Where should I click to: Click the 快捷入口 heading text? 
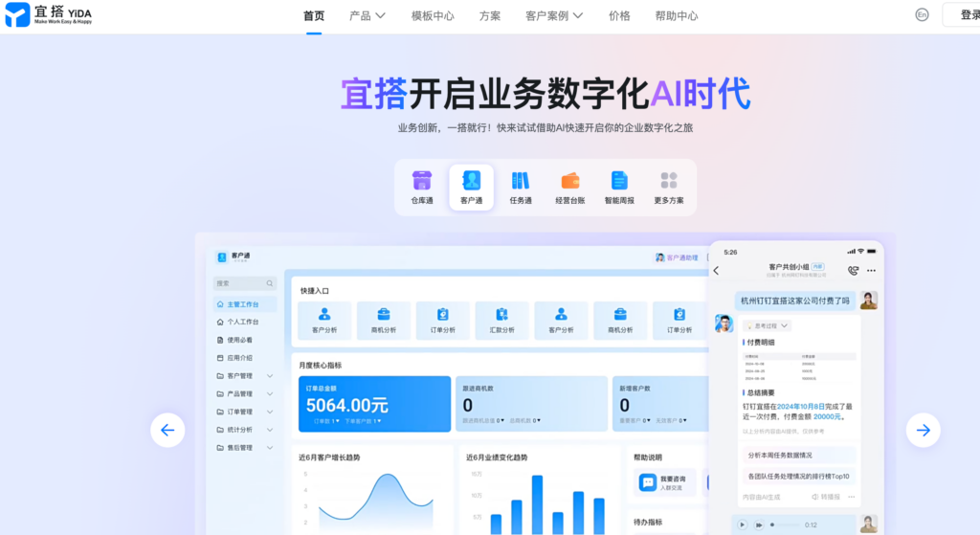point(314,291)
